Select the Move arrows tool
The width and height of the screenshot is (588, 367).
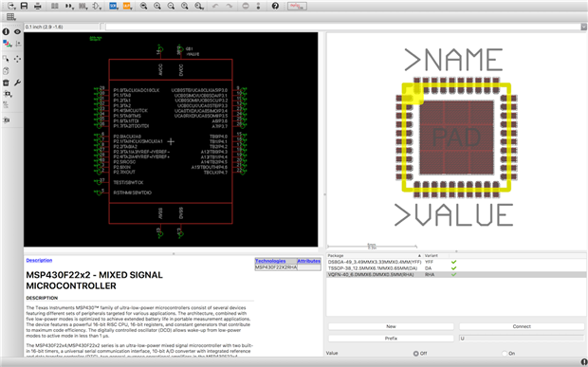(x=17, y=59)
